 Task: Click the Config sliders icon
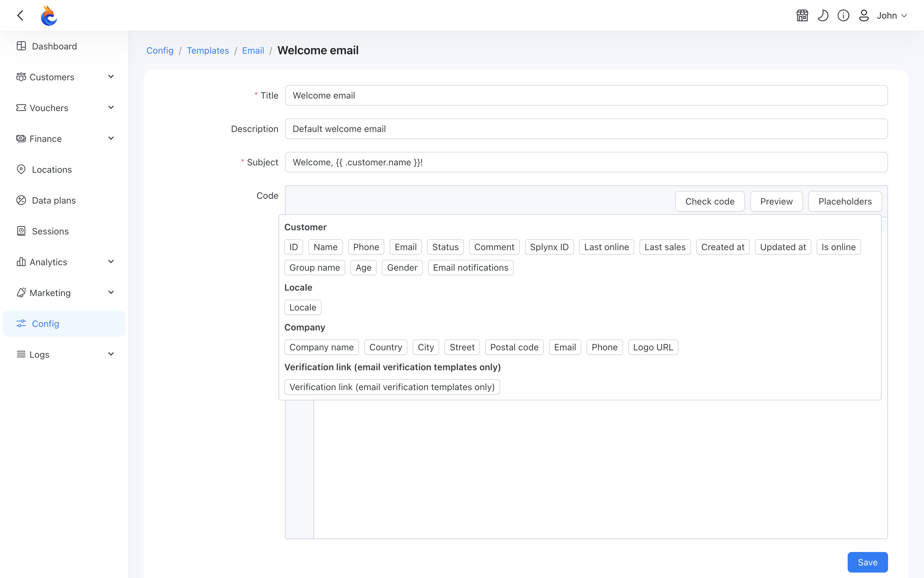click(x=21, y=323)
